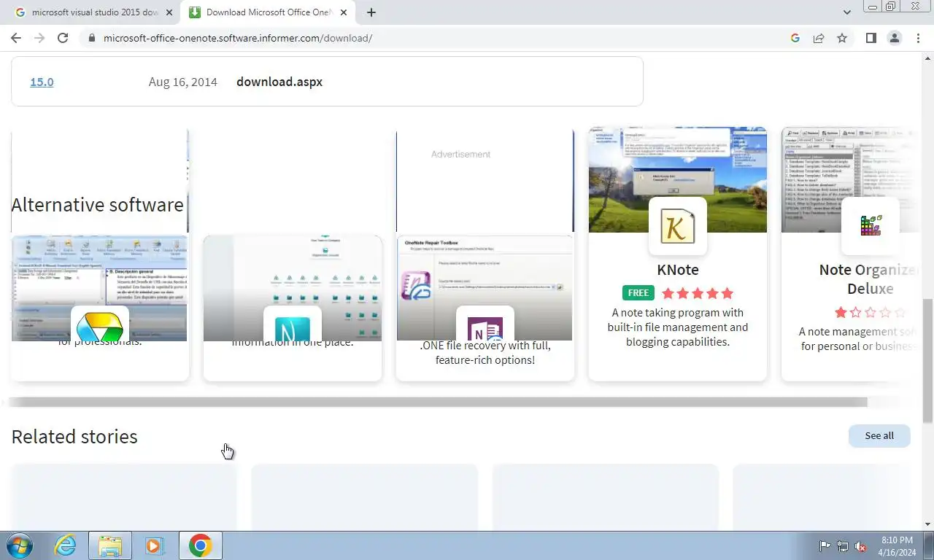
Task: Click the forward navigation arrow
Action: coord(39,38)
